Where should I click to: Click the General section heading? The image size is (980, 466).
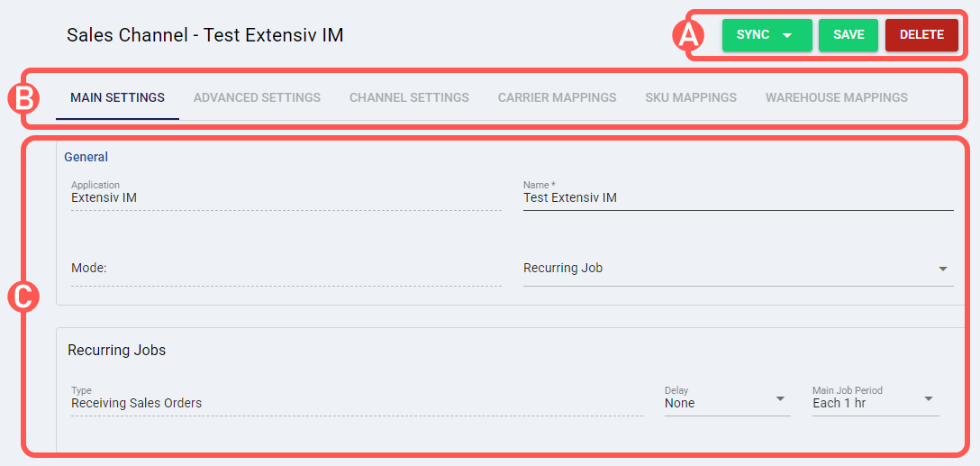point(86,157)
